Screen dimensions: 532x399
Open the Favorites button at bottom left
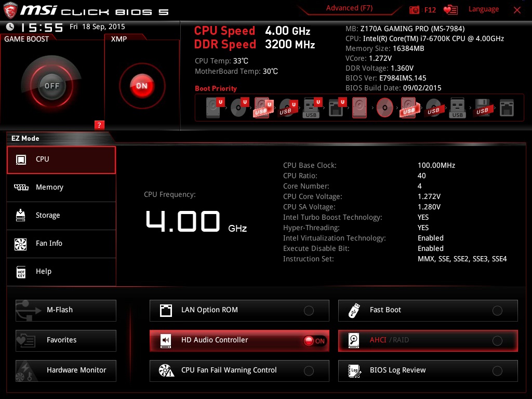[x=66, y=340]
